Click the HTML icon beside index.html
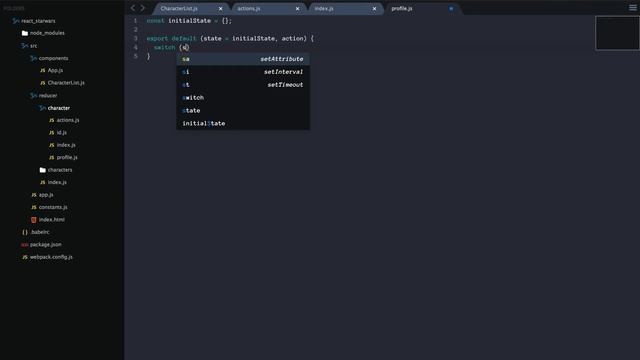The width and height of the screenshot is (640, 360). [x=33, y=220]
